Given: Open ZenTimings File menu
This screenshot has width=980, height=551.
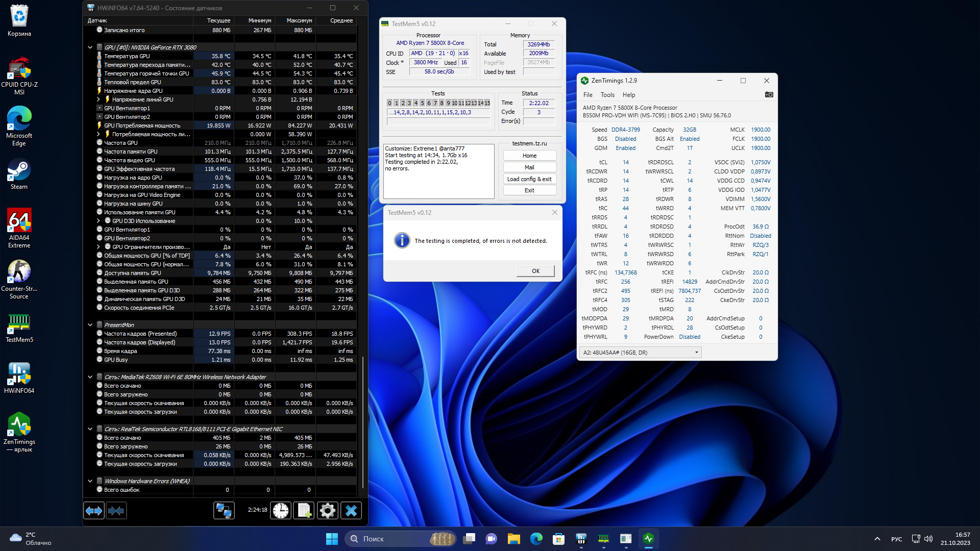Looking at the screenshot, I should coord(587,95).
